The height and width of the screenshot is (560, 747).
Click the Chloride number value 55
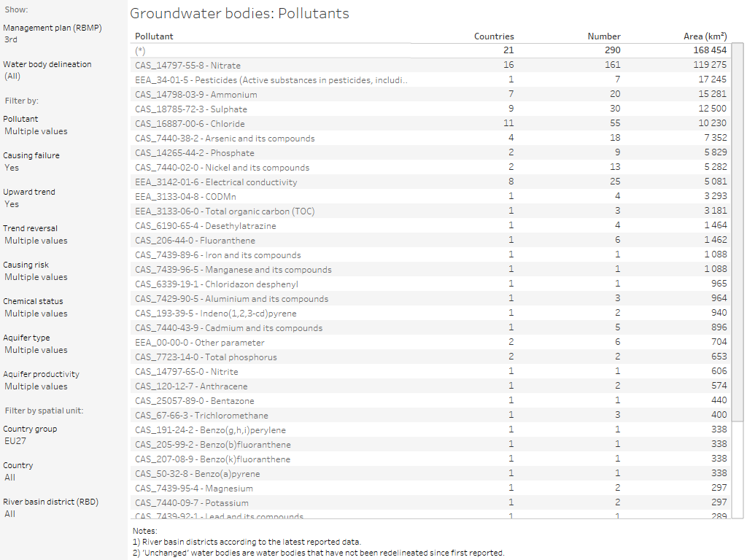pyautogui.click(x=615, y=123)
